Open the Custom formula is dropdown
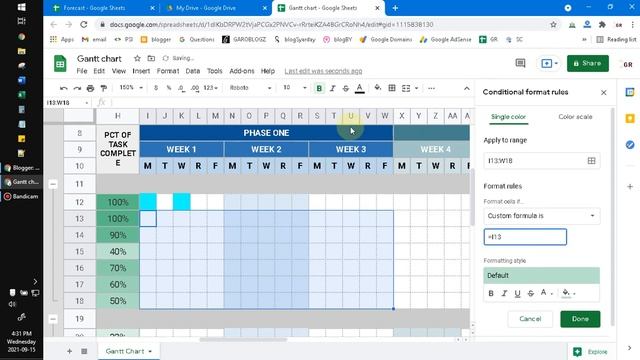This screenshot has width=640, height=360. coord(542,216)
